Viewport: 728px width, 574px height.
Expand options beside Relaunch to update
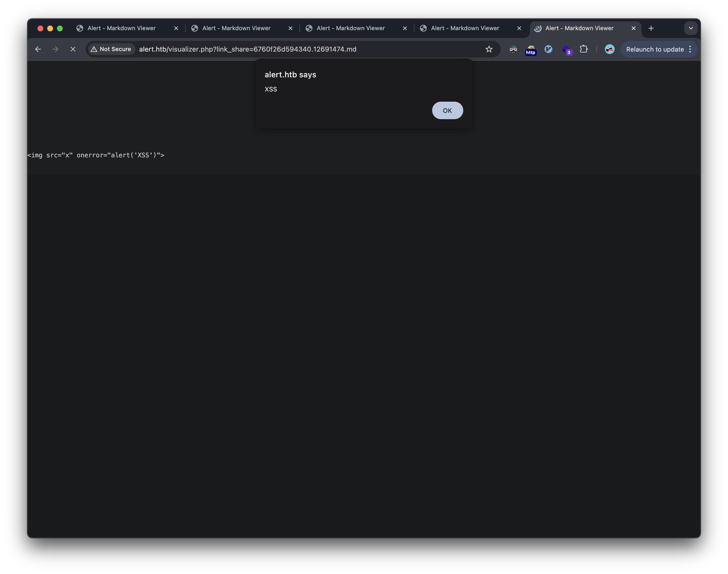coord(690,49)
